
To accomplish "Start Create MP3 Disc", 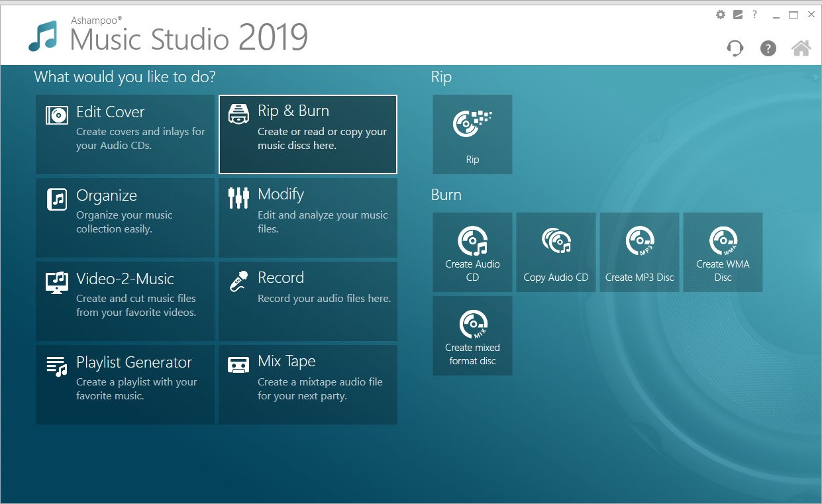I will (x=639, y=252).
